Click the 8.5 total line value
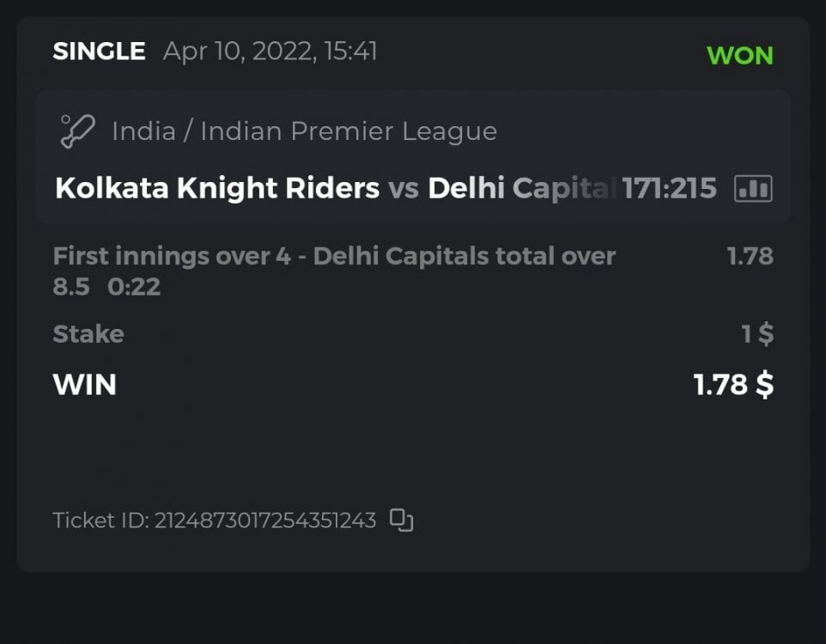Screen dimensions: 826x644 70,287
